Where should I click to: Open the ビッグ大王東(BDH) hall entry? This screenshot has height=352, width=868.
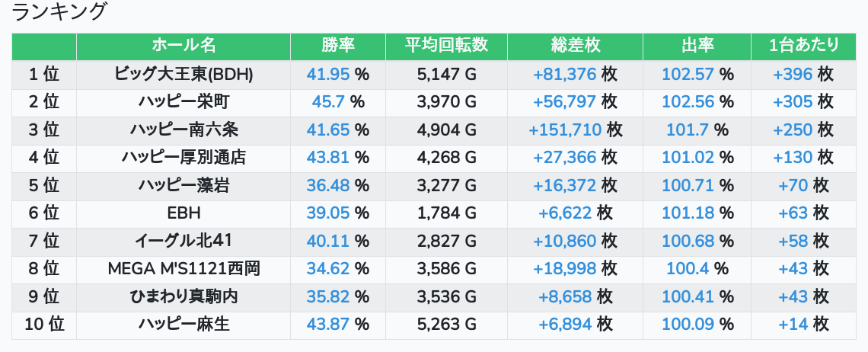183,74
